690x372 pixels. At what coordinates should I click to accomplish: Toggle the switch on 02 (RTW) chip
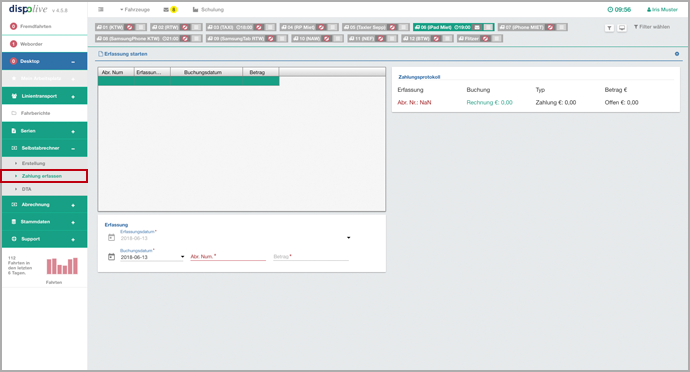[196, 27]
